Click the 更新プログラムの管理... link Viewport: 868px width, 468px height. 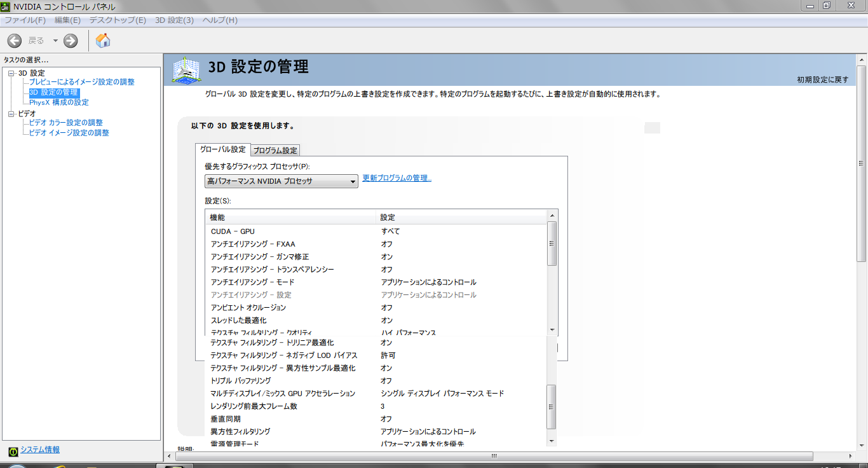[x=397, y=178]
